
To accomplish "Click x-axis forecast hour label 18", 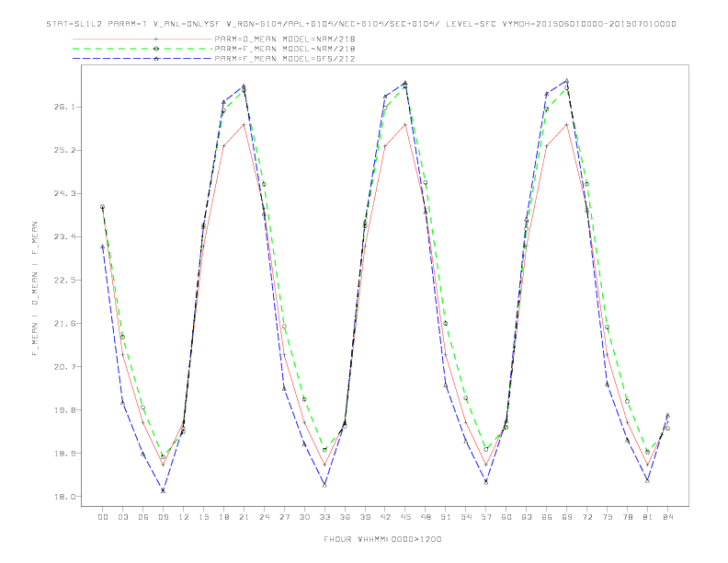I will 223,517.
